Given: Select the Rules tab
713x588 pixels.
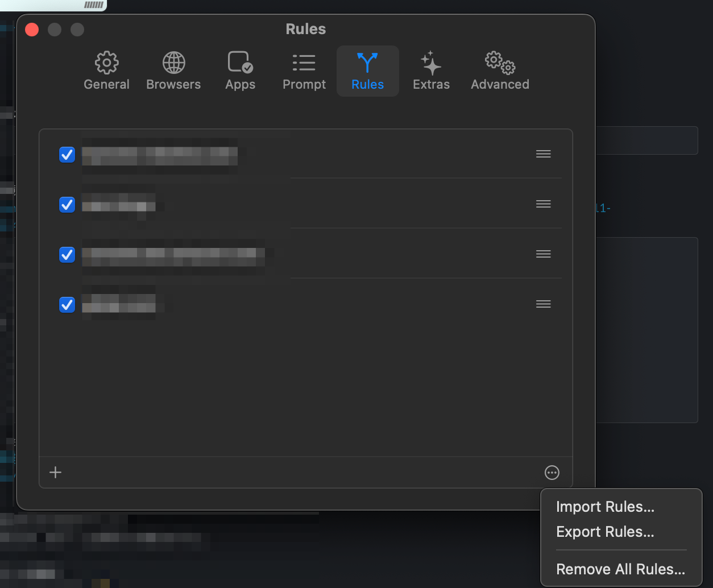Looking at the screenshot, I should click(x=367, y=71).
